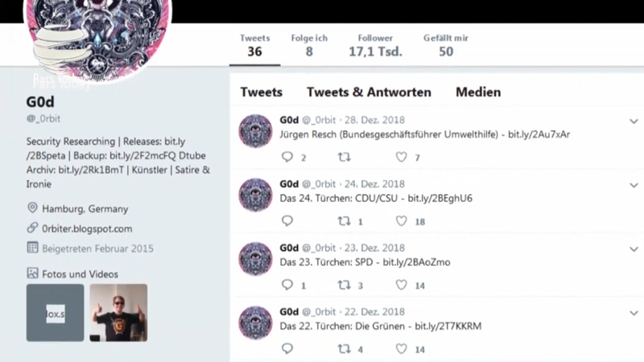The width and height of the screenshot is (644, 362).
Task: Click the reply icon on the CDU/CSU tweet
Action: [x=287, y=220]
